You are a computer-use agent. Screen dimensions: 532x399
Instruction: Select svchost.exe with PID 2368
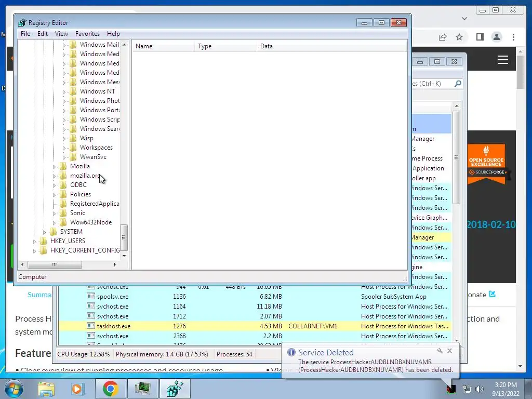point(255,336)
